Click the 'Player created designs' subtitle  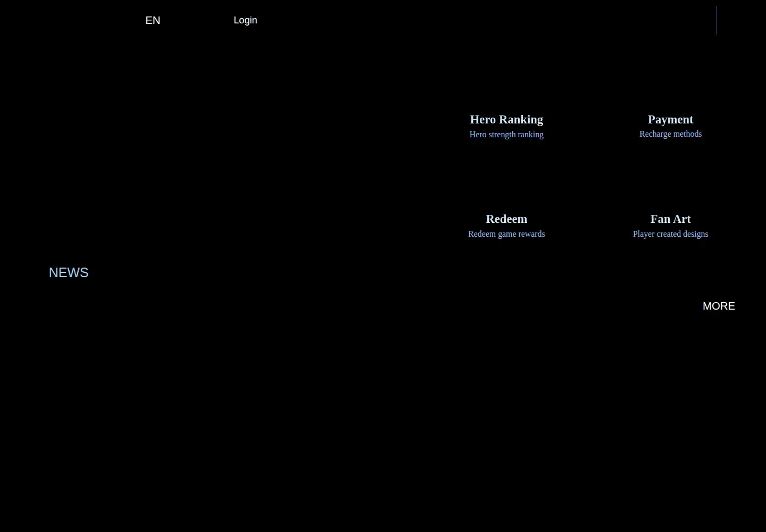[670, 234]
